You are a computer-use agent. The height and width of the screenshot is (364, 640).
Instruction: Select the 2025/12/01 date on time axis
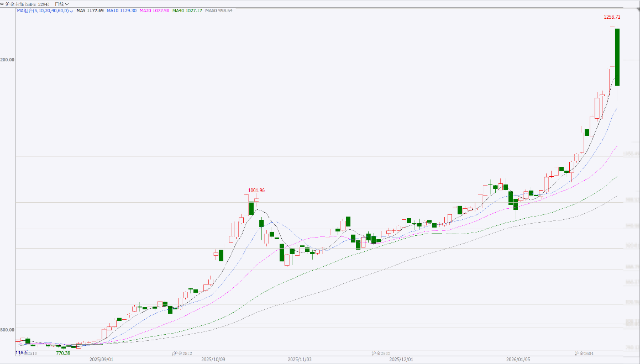(401, 359)
